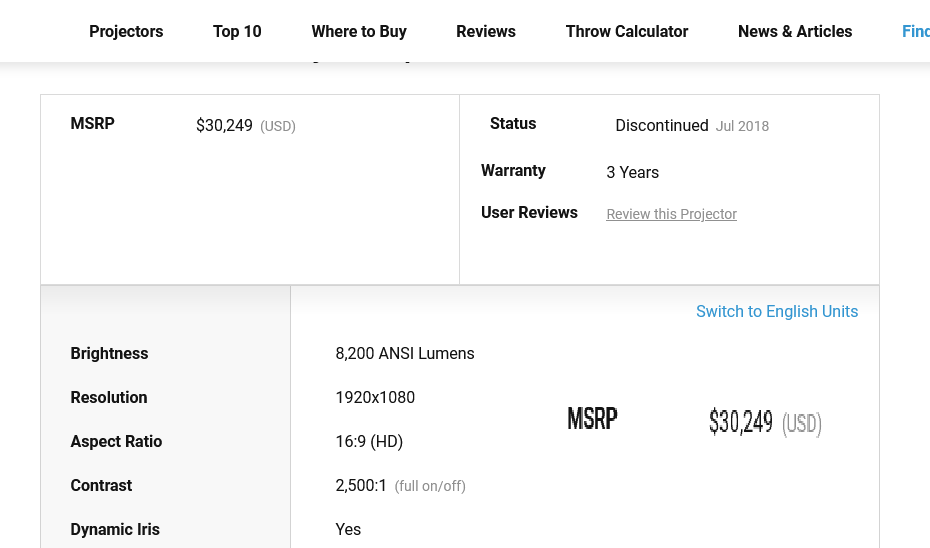Image resolution: width=930 pixels, height=548 pixels.
Task: Go to the Top 10 page
Action: tap(237, 31)
